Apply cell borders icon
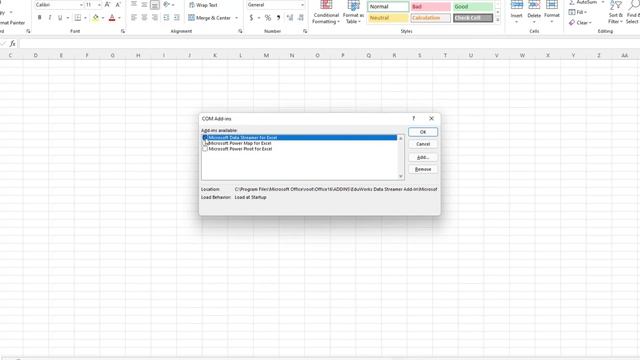 78,18
